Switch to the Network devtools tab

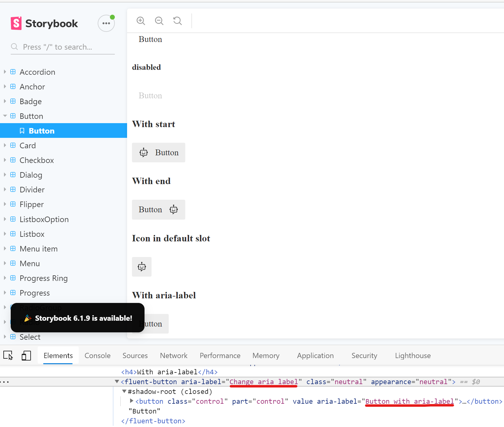174,356
